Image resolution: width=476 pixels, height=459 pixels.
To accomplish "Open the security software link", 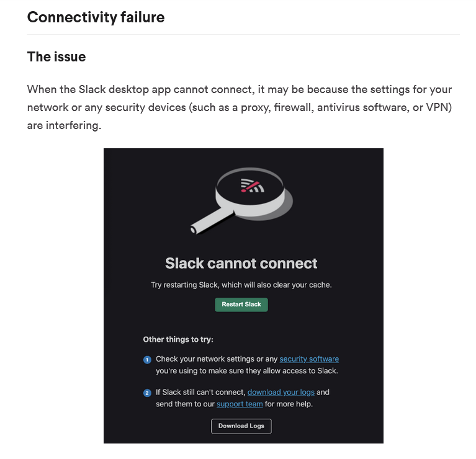I will tap(309, 359).
